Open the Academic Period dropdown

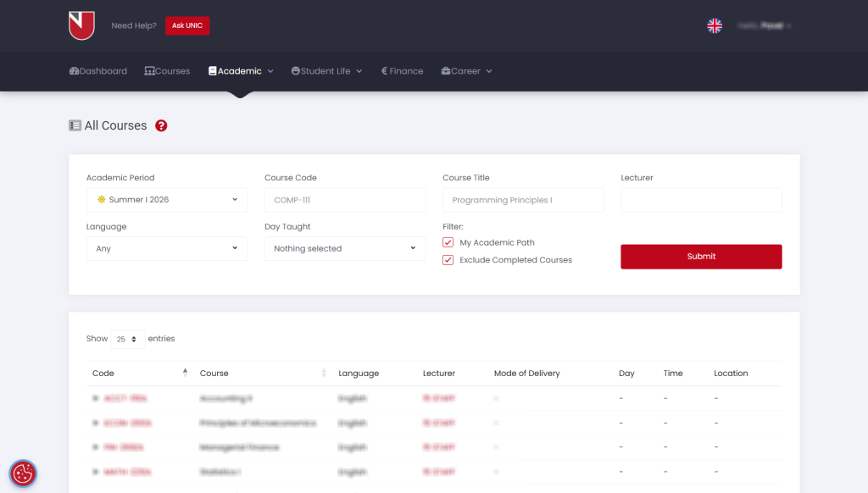167,200
